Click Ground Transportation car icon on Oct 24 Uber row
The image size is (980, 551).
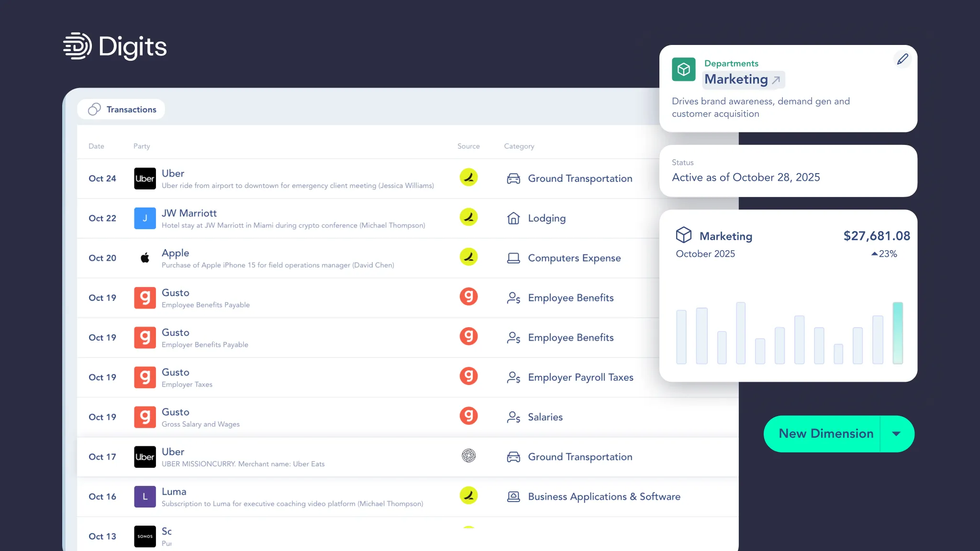[513, 178]
